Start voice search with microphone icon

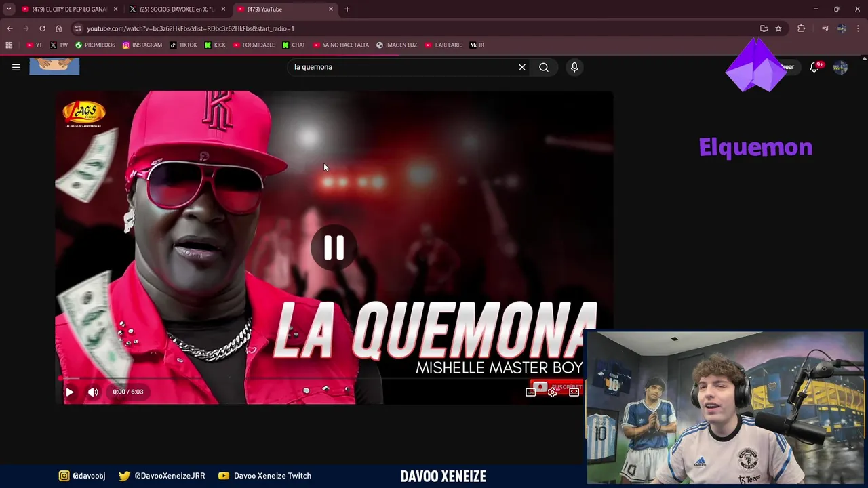(574, 67)
